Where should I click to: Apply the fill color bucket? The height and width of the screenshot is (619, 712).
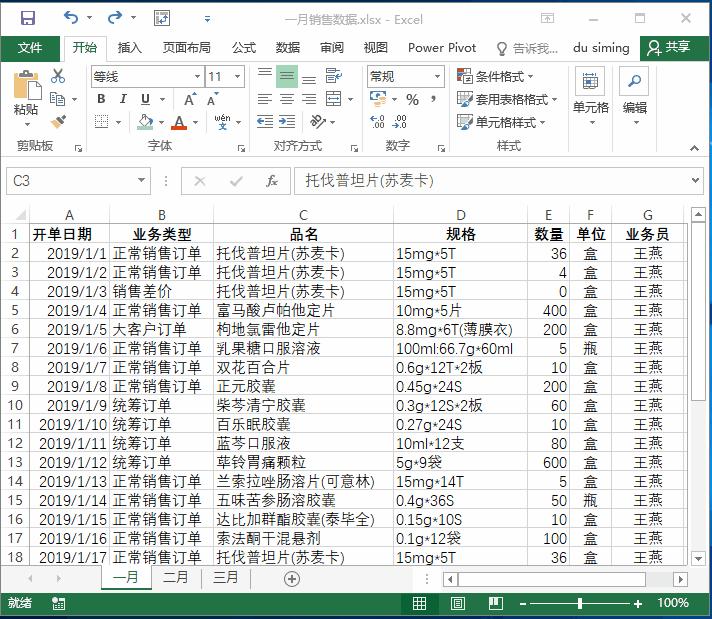tap(145, 122)
